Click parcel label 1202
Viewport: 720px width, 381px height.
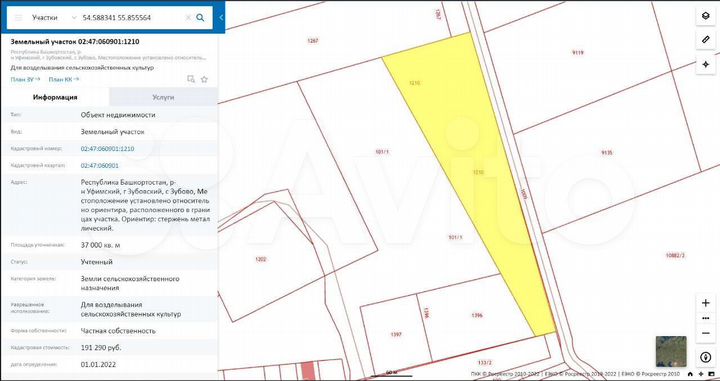coord(260,259)
